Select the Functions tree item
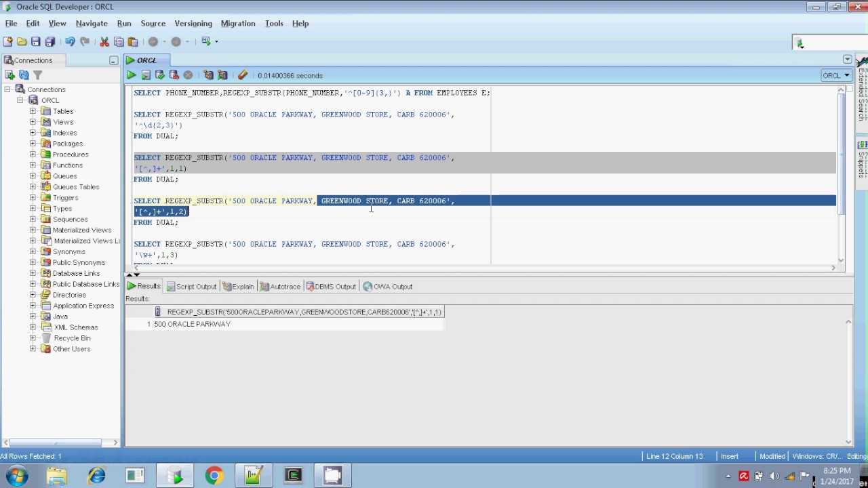The image size is (868, 488). coord(68,165)
